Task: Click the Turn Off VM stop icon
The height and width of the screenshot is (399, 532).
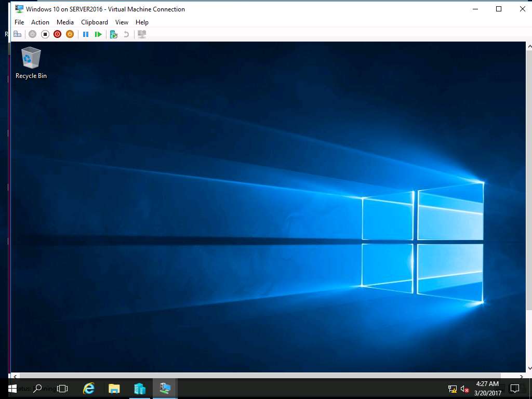Action: (x=45, y=34)
